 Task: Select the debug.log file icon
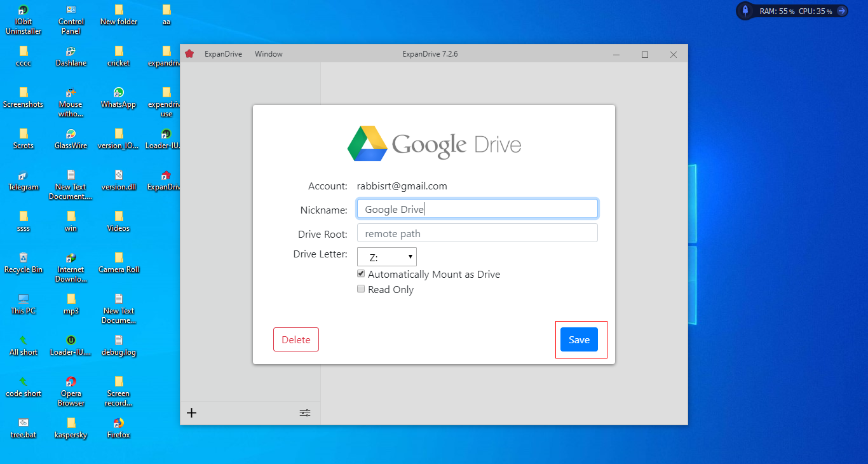click(119, 341)
